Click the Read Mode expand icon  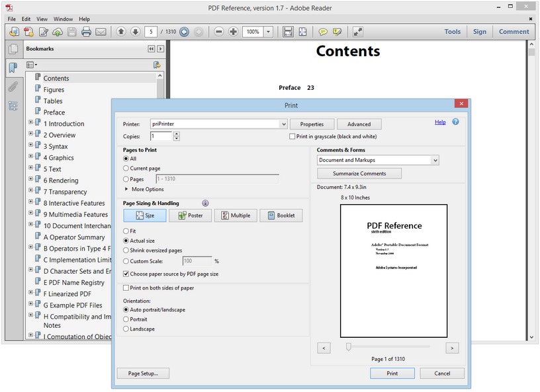click(x=358, y=32)
